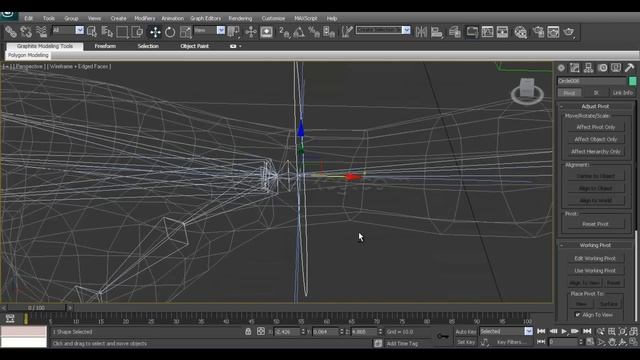Toggle Auto Key animation mode
The image size is (640, 360).
click(x=465, y=332)
